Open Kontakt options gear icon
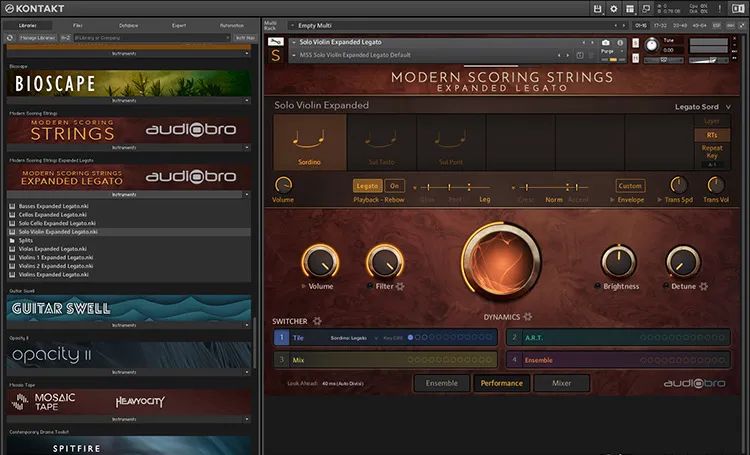Viewport: 750px width, 455px height. (x=614, y=9)
